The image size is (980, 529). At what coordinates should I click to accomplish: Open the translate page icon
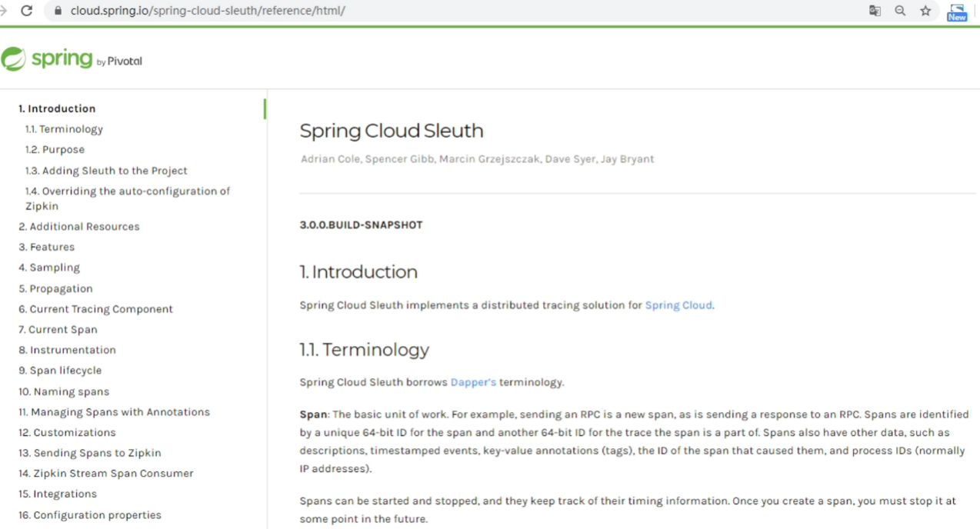875,11
